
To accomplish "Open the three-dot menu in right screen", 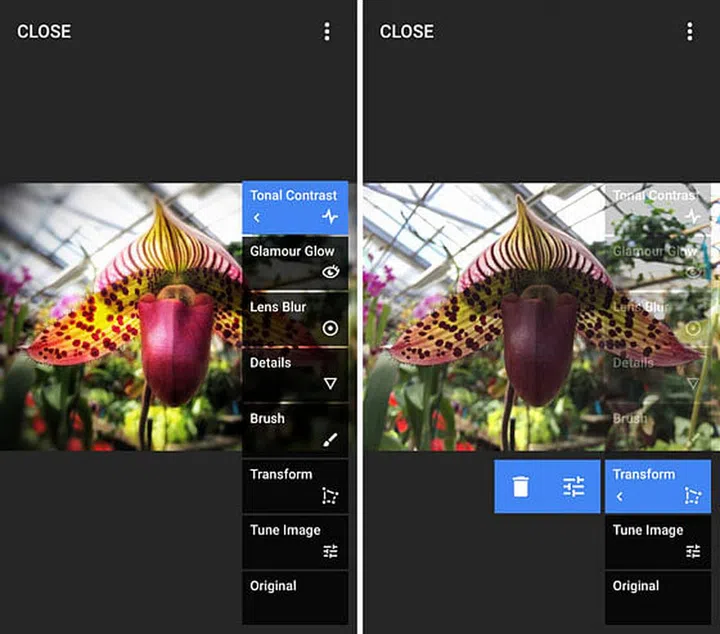I will click(689, 32).
